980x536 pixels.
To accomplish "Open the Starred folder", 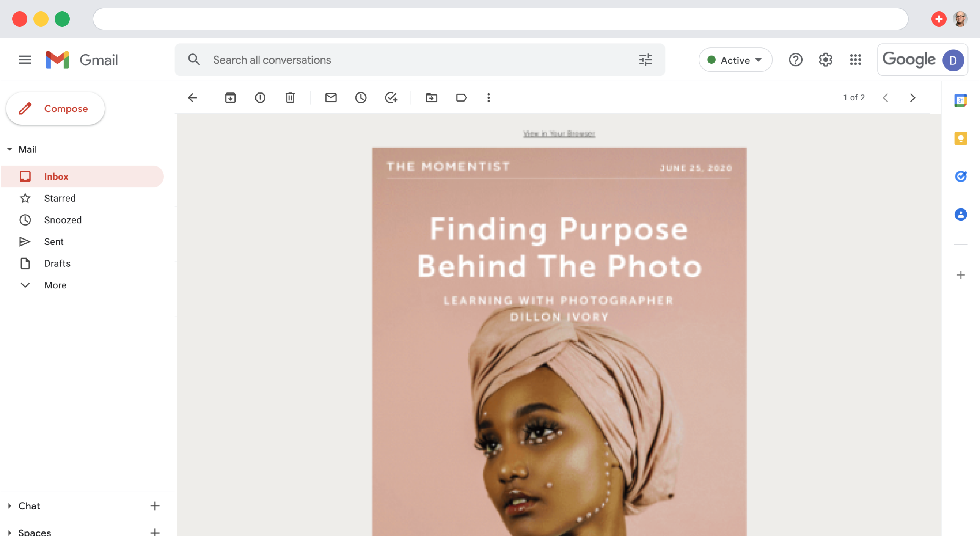I will [60, 198].
